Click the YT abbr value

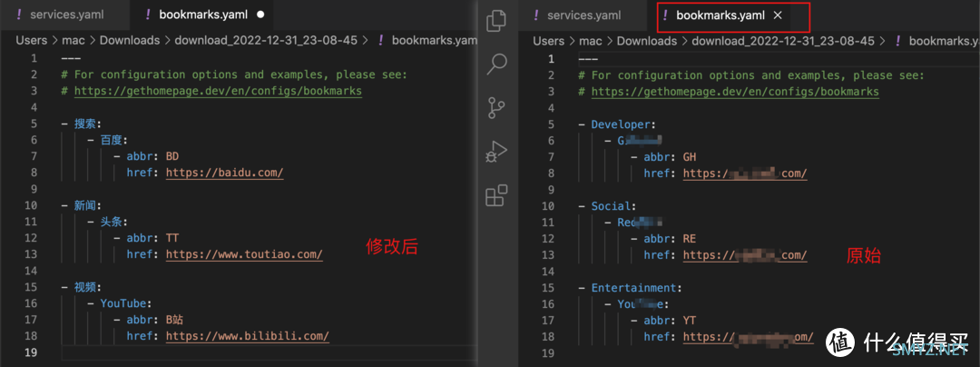click(690, 320)
